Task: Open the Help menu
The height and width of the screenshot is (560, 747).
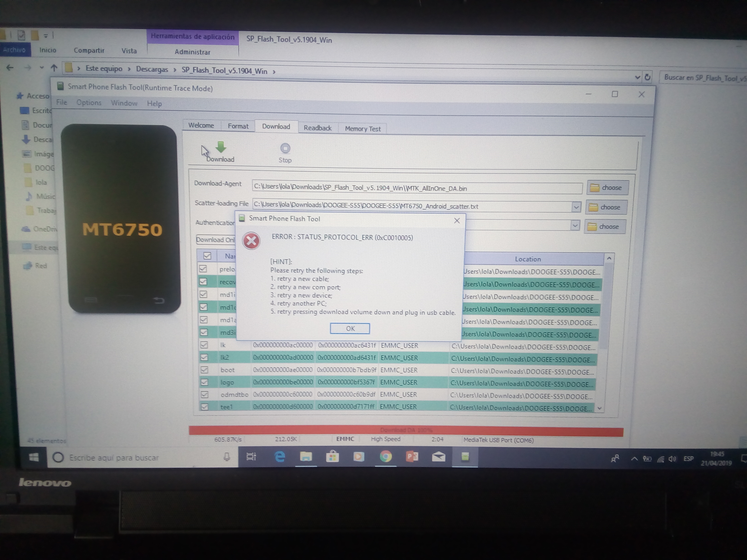Action: (x=154, y=104)
